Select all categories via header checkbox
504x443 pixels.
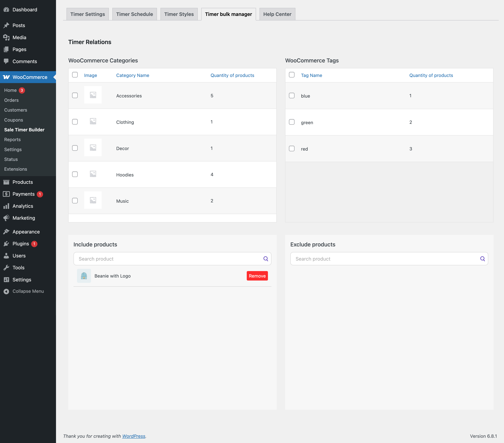[x=75, y=75]
